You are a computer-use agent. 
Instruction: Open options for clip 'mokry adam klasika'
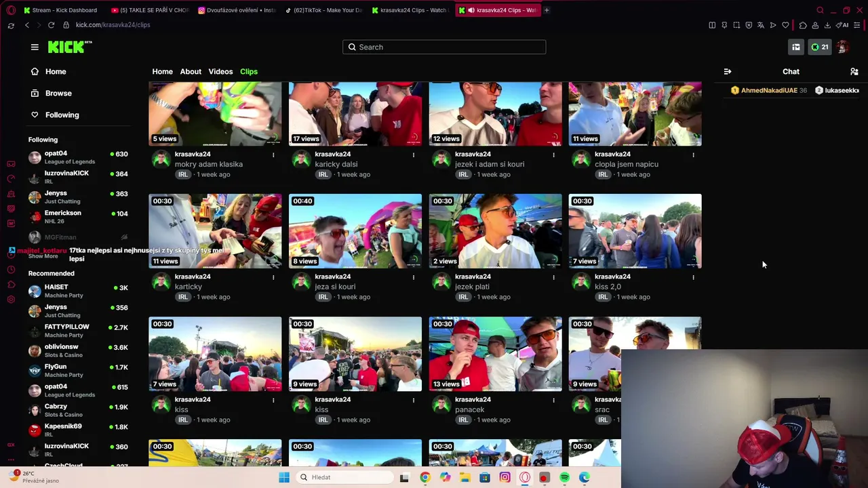[x=273, y=155]
